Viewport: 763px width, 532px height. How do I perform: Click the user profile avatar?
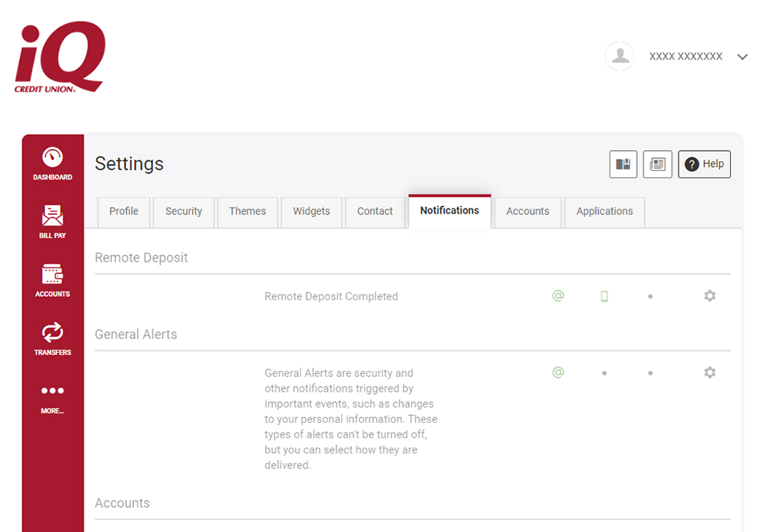620,56
